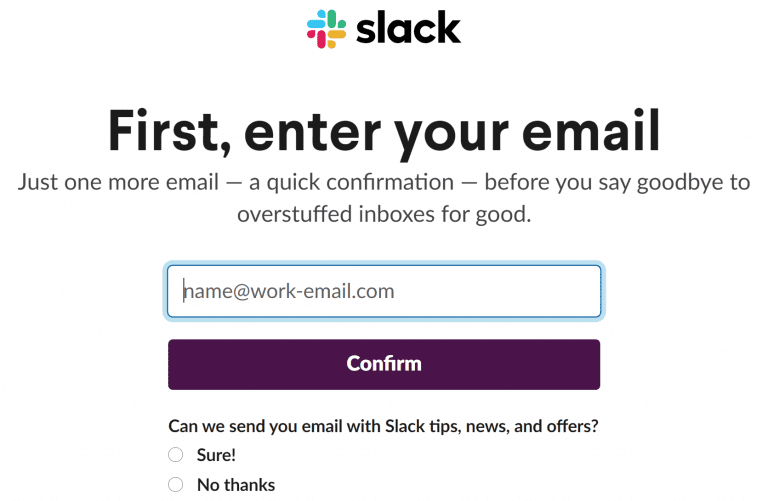Click the black "slack" wordmark
768x501 pixels.
408,28
